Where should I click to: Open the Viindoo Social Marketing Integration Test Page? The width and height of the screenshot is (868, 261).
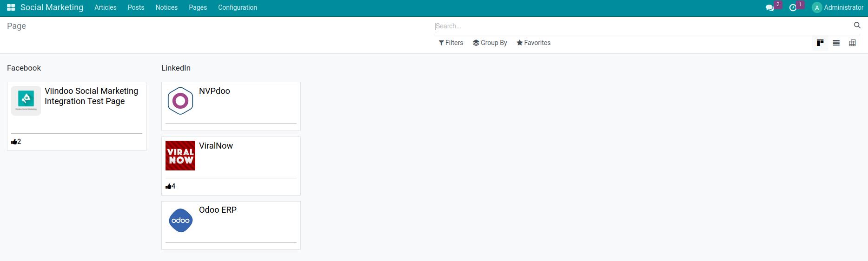(x=92, y=96)
